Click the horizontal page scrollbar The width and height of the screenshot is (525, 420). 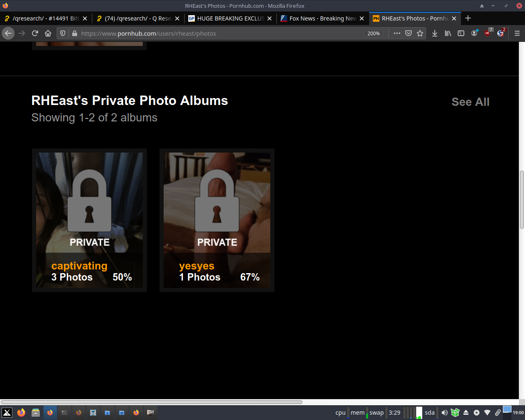[152, 402]
